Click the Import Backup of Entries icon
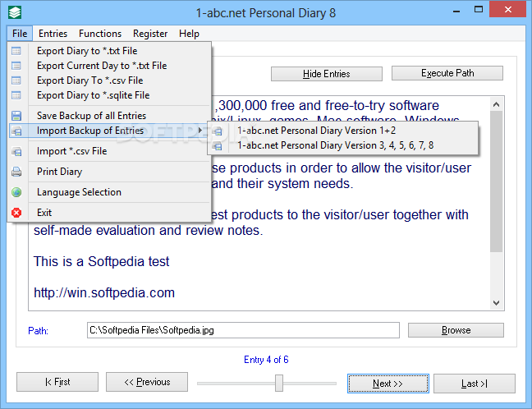 pyautogui.click(x=16, y=131)
